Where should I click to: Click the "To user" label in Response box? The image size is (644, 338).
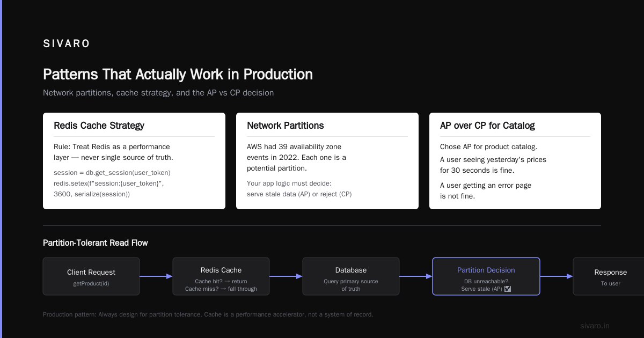611,283
